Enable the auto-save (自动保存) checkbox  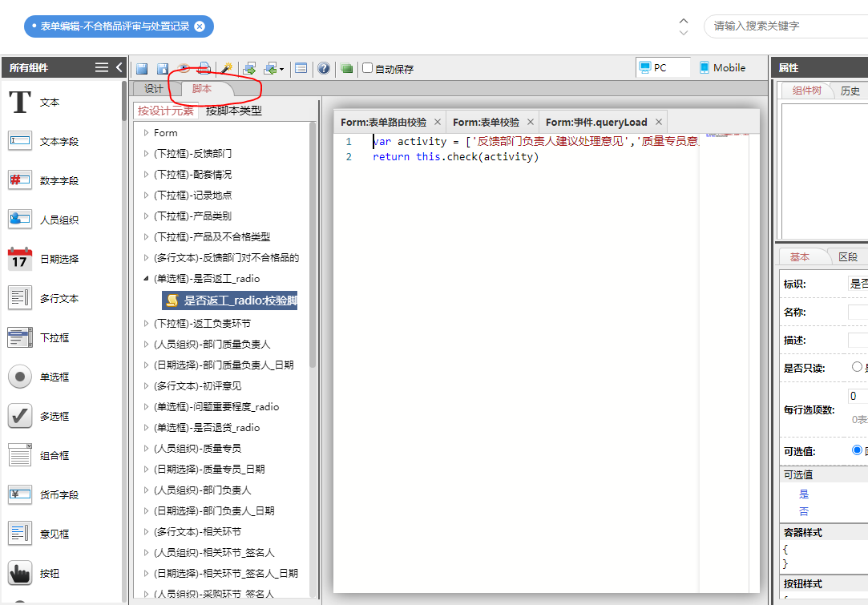368,68
